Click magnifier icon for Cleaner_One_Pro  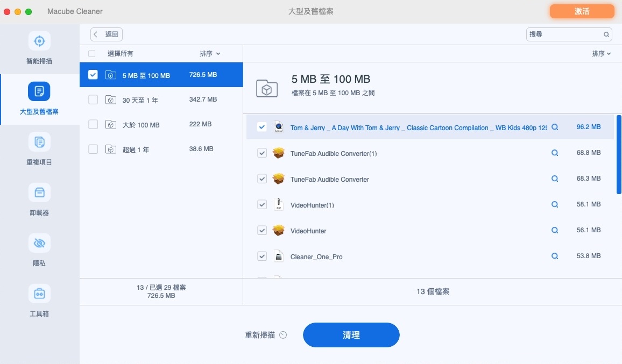[555, 256]
